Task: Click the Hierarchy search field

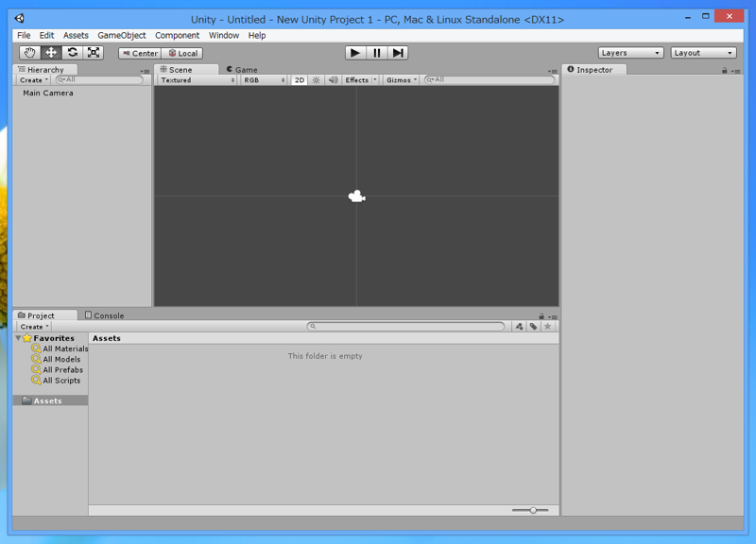Action: (x=100, y=80)
